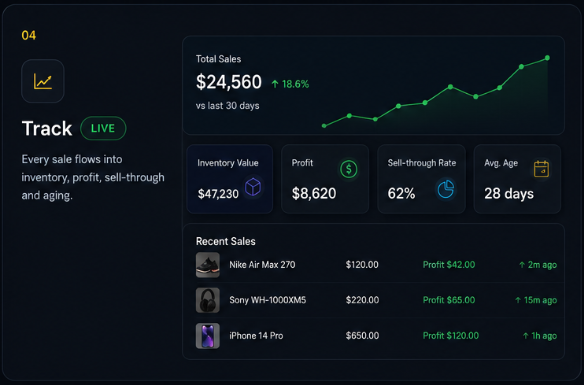Click the Total Sales label

tap(219, 59)
